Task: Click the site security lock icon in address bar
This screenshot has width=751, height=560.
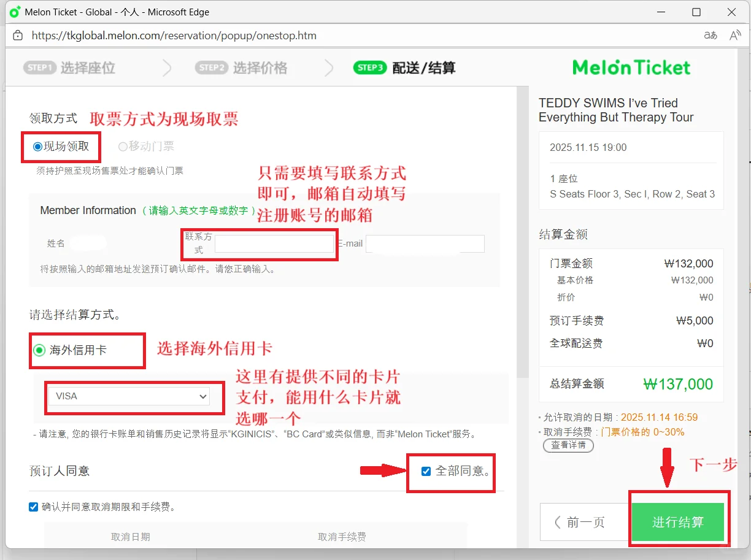Action: point(17,36)
